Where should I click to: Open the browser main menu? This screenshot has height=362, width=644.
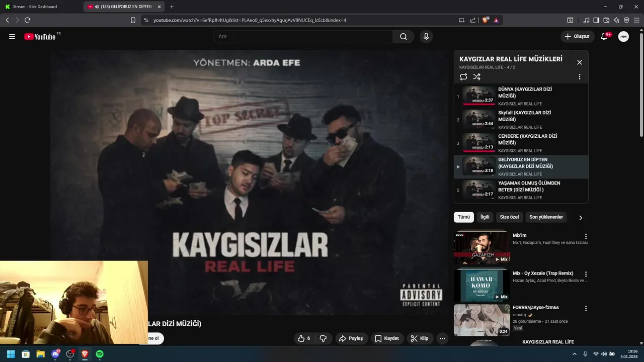click(636, 20)
